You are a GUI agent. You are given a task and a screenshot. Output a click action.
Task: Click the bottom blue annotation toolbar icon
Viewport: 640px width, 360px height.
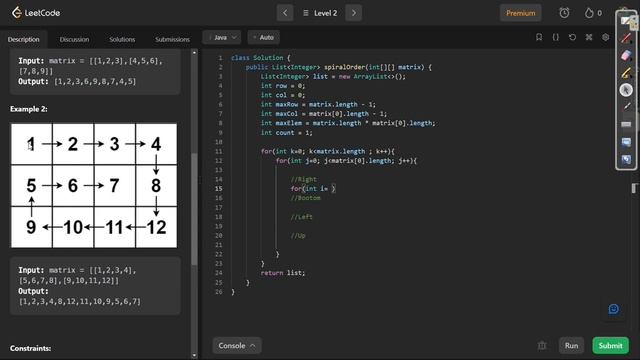pyautogui.click(x=626, y=159)
